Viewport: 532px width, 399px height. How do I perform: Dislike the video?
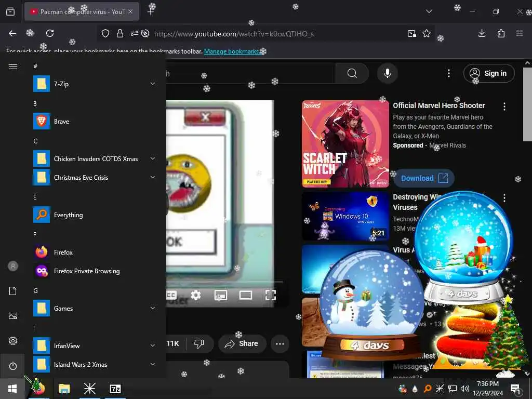click(199, 343)
